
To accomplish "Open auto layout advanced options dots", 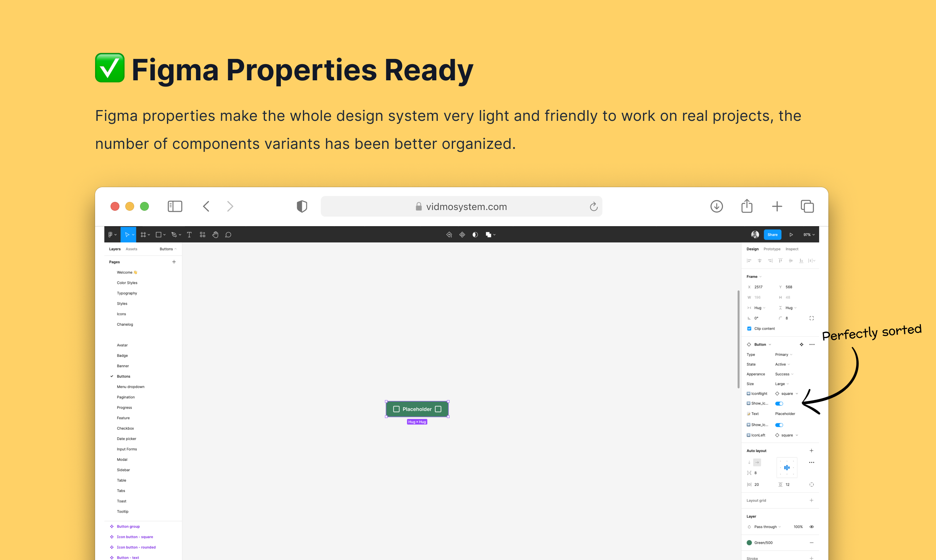I will 811,462.
